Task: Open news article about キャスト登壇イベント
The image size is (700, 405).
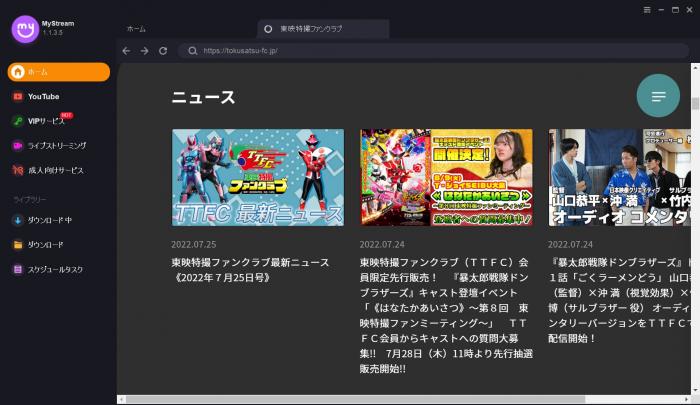Action: (446, 315)
